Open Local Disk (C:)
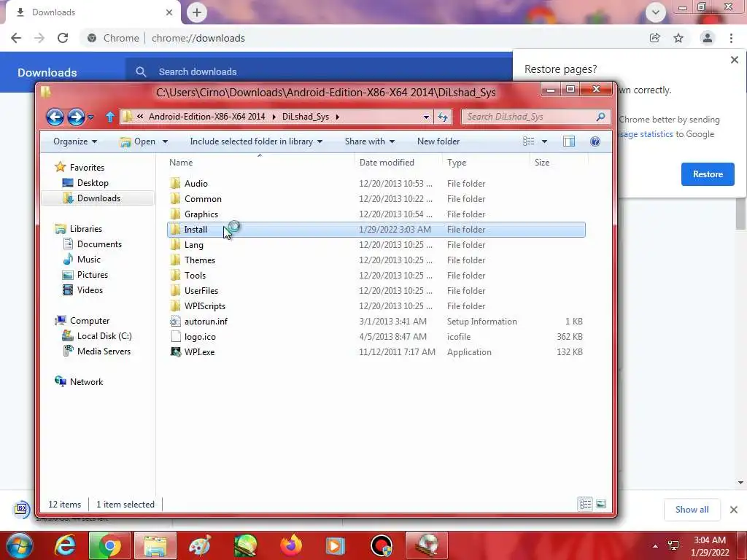The width and height of the screenshot is (747, 560). 104,336
